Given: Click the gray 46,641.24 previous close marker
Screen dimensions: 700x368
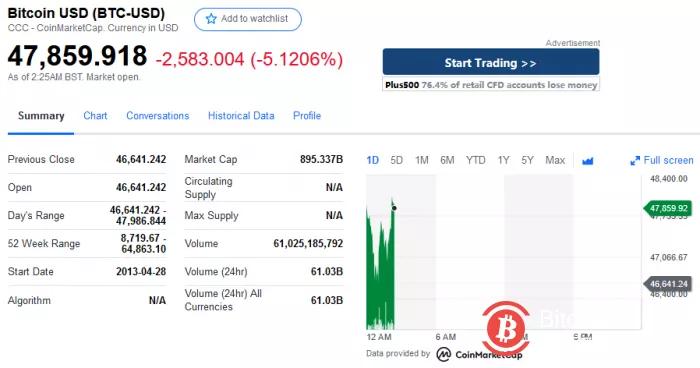Looking at the screenshot, I should 668,284.
